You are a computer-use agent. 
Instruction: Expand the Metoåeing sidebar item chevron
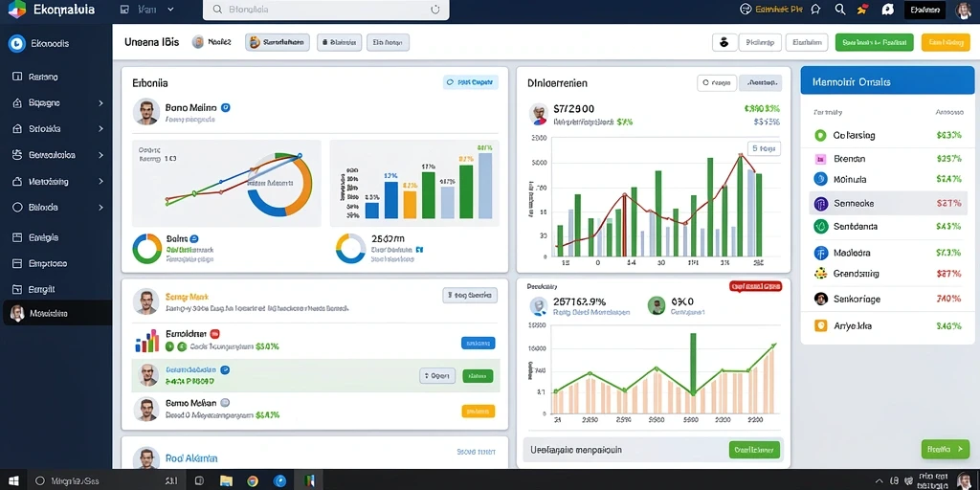(100, 182)
